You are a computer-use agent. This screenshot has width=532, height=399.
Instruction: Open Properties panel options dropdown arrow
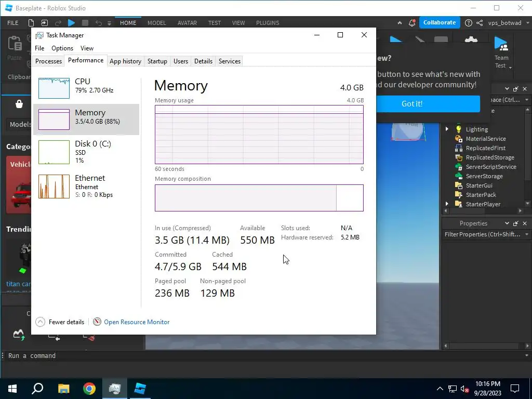click(x=507, y=223)
